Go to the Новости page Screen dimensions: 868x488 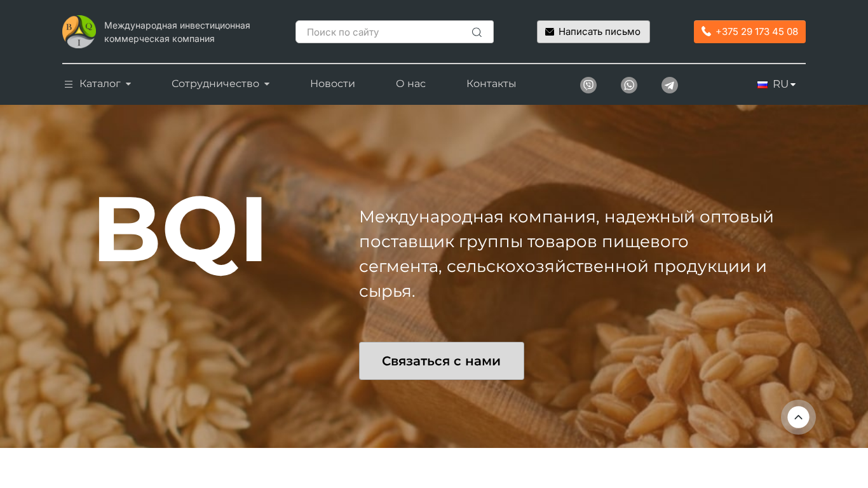[332, 84]
